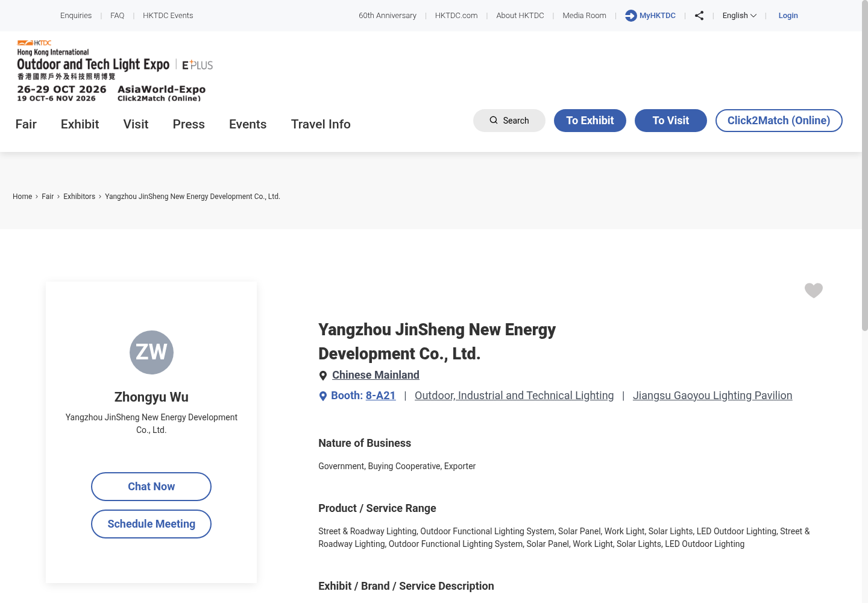The height and width of the screenshot is (603, 868).
Task: Click the Chinese Mainland link
Action: tap(376, 375)
